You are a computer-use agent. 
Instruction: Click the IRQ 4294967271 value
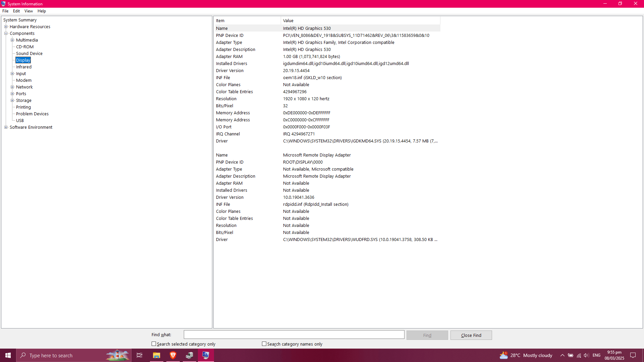pyautogui.click(x=299, y=134)
